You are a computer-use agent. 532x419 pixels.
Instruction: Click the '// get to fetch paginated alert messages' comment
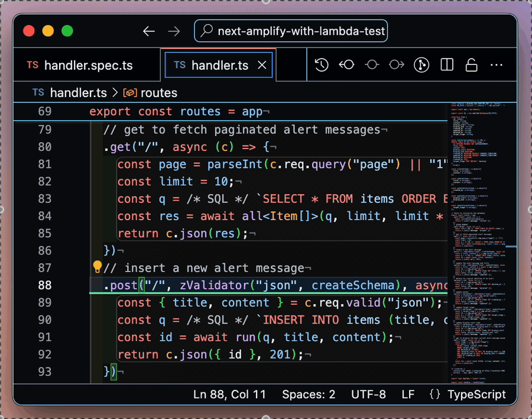click(242, 130)
